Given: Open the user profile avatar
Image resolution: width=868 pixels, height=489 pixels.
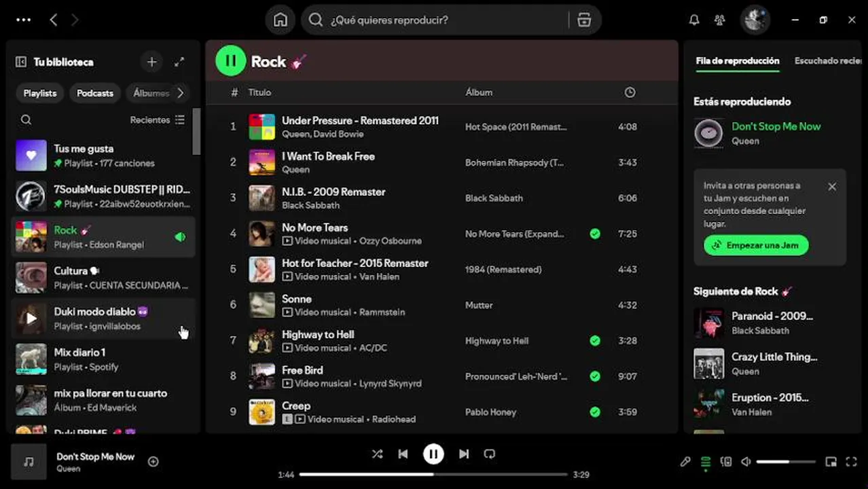Looking at the screenshot, I should pos(755,20).
